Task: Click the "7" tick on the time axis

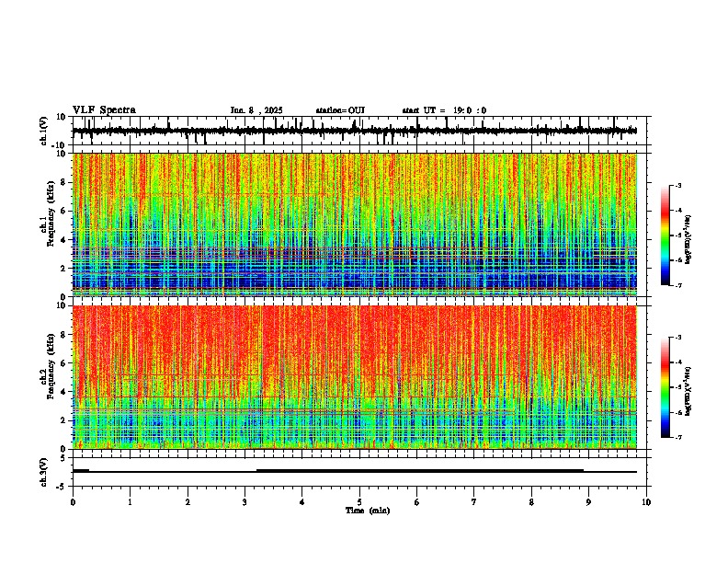Action: (x=474, y=502)
